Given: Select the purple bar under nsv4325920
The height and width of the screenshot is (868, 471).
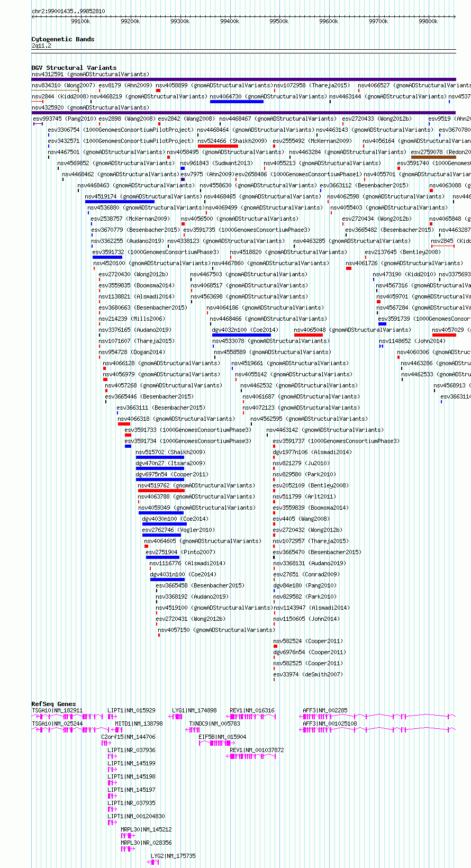Looking at the screenshot, I should (244, 112).
